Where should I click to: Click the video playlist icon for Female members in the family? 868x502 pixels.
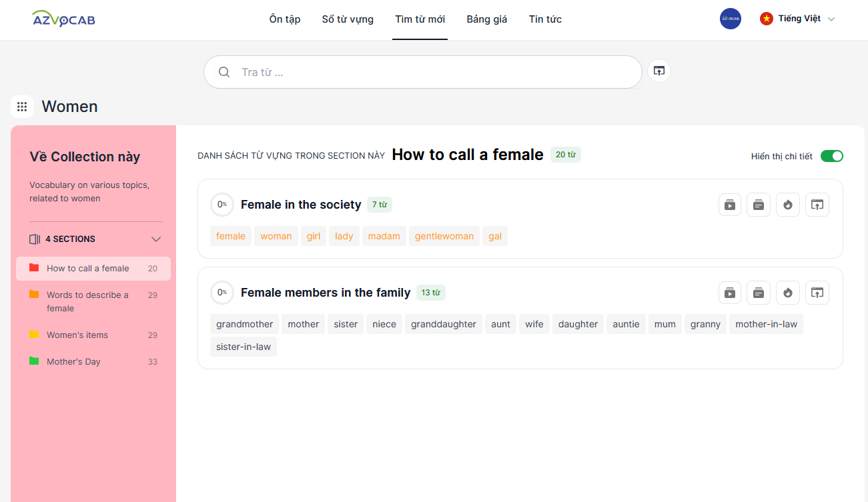730,293
